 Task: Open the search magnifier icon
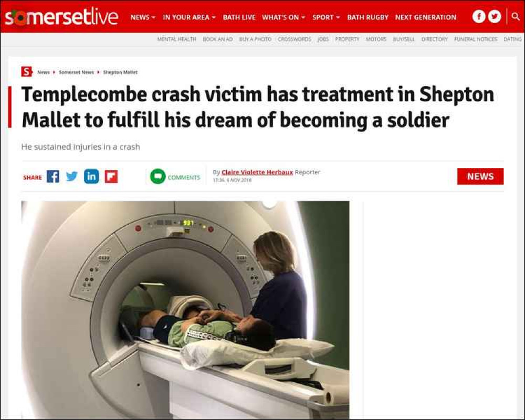(516, 16)
